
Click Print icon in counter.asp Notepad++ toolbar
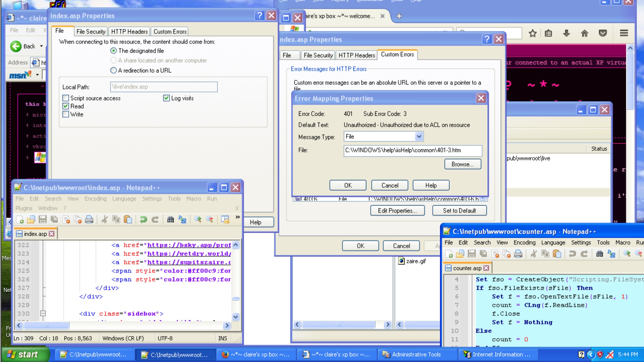coord(518,254)
